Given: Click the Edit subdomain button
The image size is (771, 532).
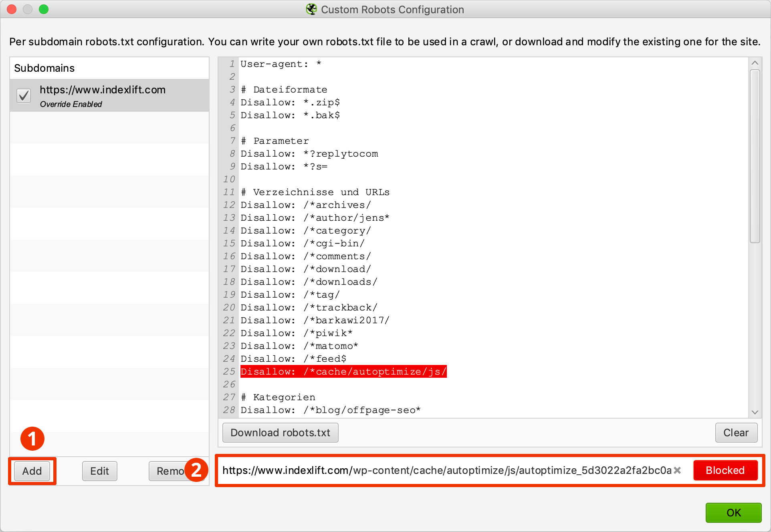Looking at the screenshot, I should tap(99, 471).
